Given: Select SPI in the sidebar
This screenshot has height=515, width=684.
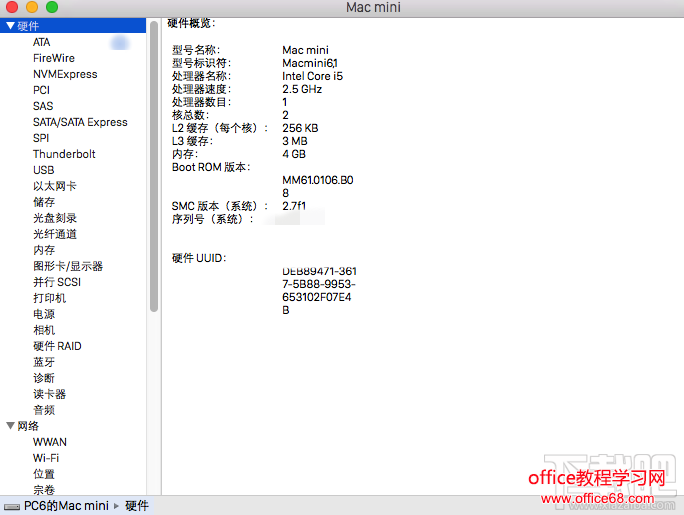Looking at the screenshot, I should 41,138.
